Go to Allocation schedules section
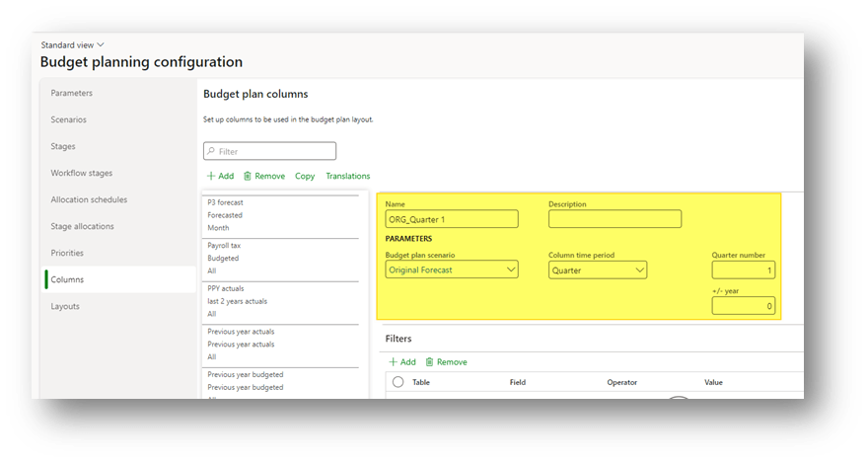Image resolution: width=868 pixels, height=463 pixels. [x=89, y=199]
